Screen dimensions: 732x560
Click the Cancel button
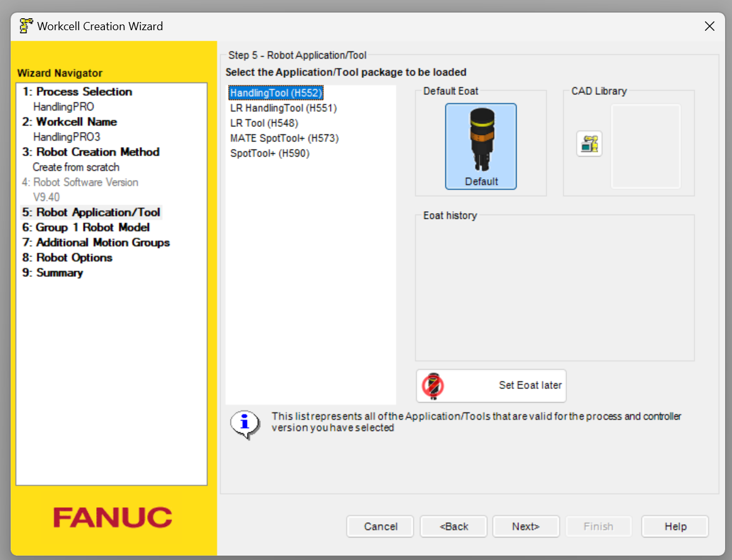[381, 526]
